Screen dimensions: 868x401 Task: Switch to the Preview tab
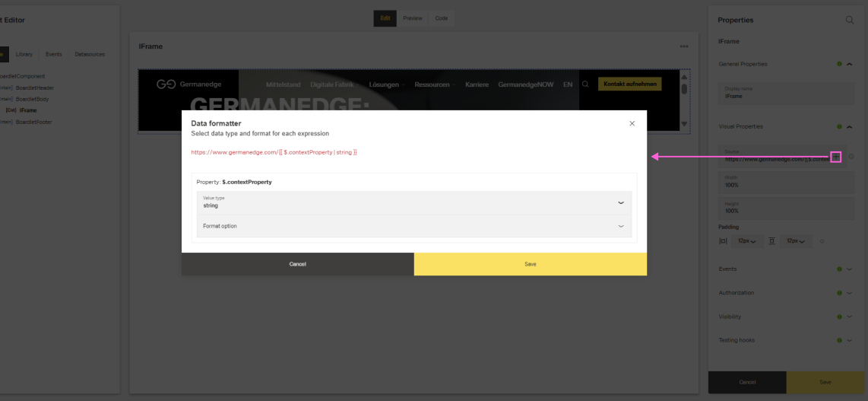[413, 18]
